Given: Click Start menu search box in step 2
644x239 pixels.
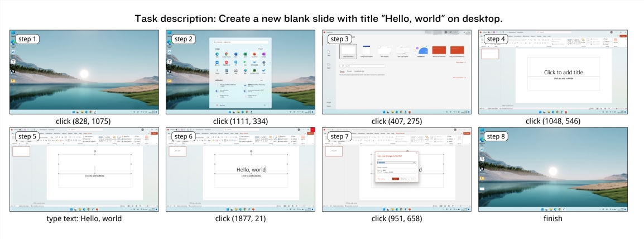Looking at the screenshot, I should [240, 42].
